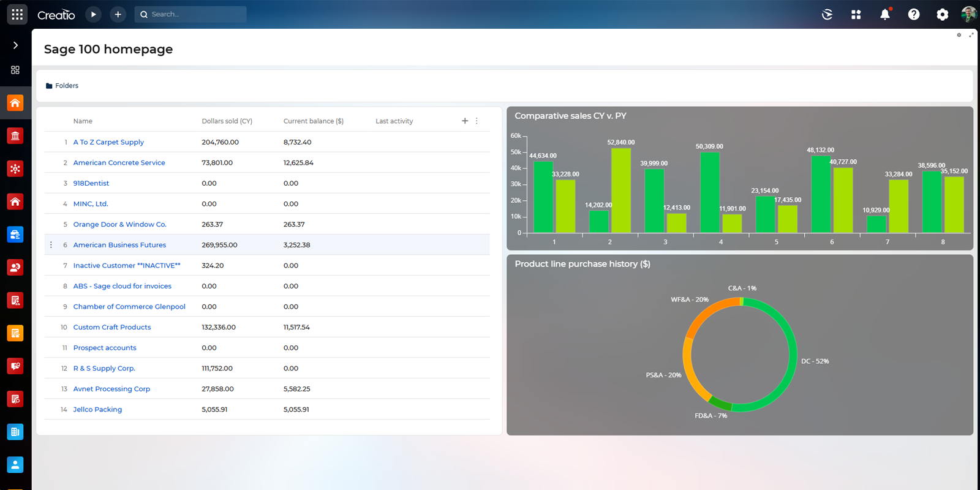This screenshot has height=490, width=980.
Task: Open the orange home sidebar section
Action: tap(15, 103)
